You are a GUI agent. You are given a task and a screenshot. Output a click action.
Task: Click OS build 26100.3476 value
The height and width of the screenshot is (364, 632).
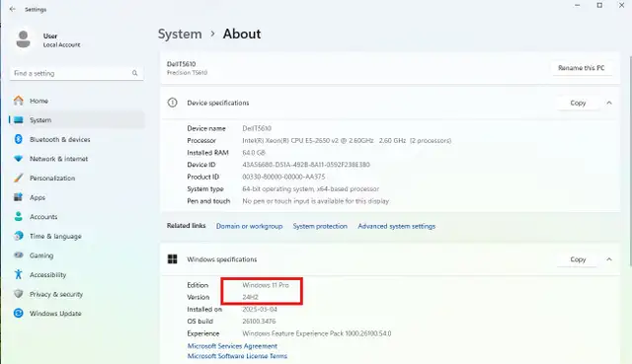pyautogui.click(x=259, y=322)
